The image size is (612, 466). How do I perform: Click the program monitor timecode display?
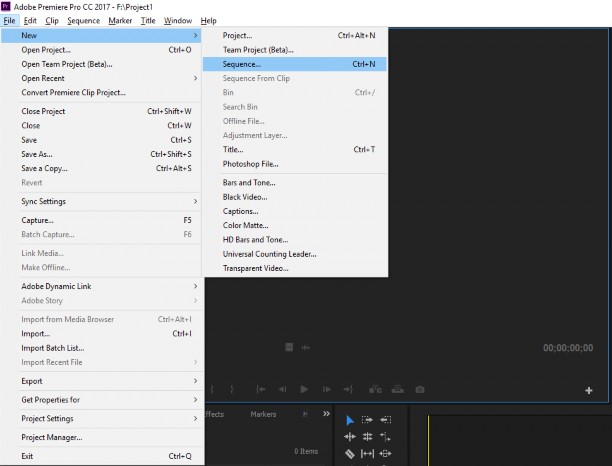[x=567, y=348]
